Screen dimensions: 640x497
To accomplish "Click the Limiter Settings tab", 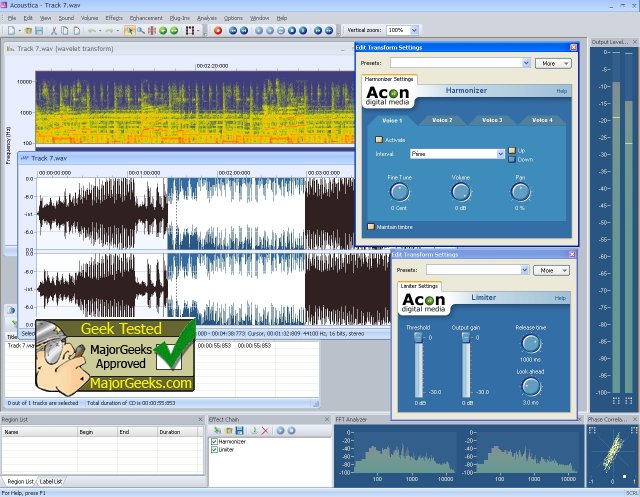I will click(419, 286).
